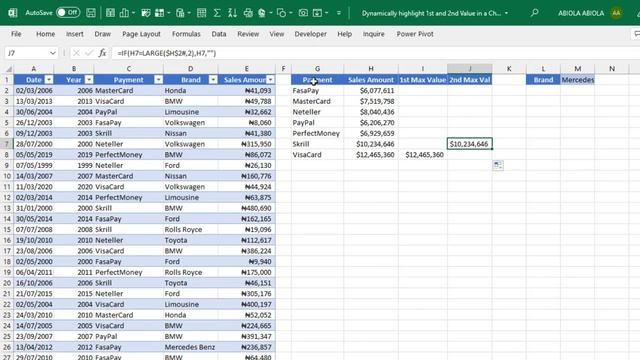Select column K header
640x360 pixels.
509,69
